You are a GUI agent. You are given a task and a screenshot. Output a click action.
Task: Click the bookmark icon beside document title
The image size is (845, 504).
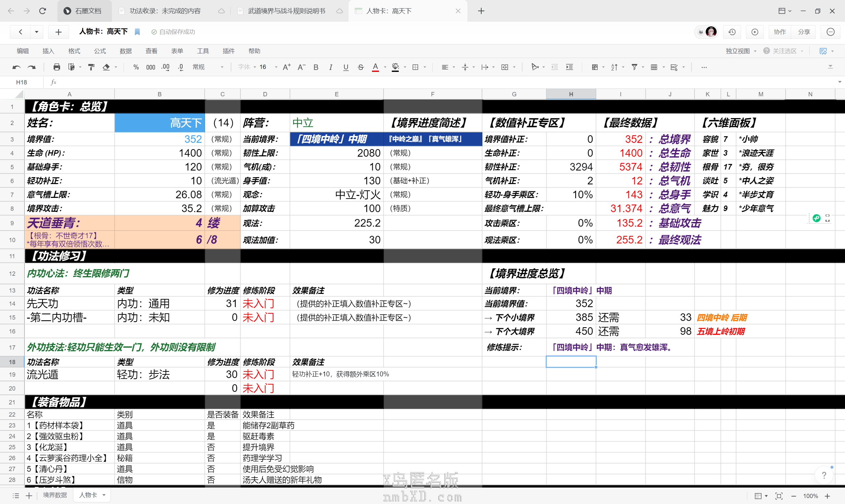(x=137, y=32)
